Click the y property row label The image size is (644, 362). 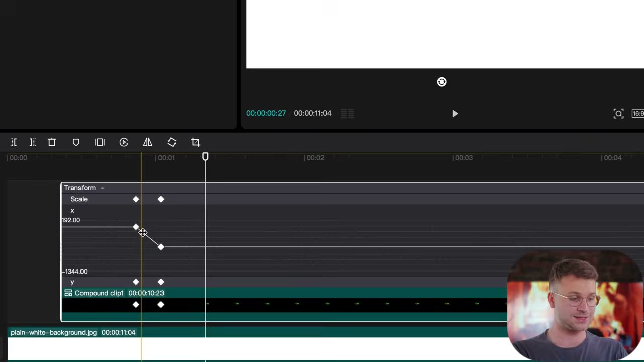tap(72, 282)
